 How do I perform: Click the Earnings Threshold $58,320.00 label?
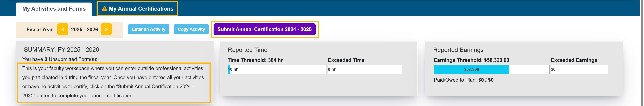point(471,60)
